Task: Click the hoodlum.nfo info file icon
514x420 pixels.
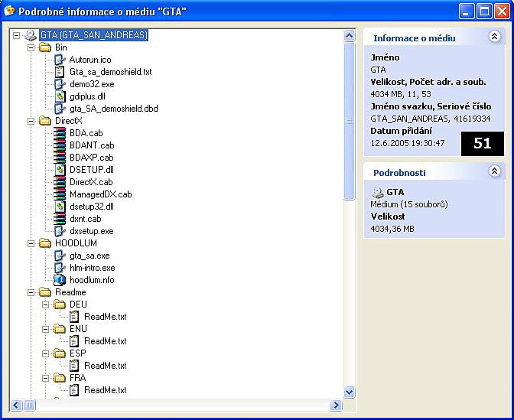Action: (60, 280)
